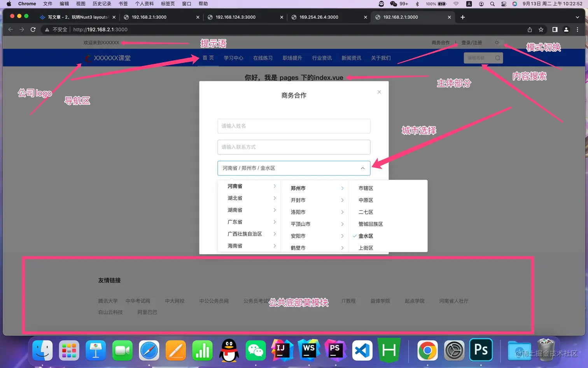Image resolution: width=588 pixels, height=368 pixels.
Task: Reload the current page
Action: coord(33,29)
